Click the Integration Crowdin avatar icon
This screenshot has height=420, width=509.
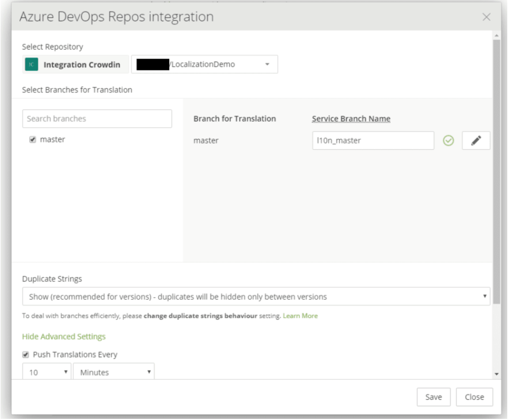click(31, 64)
